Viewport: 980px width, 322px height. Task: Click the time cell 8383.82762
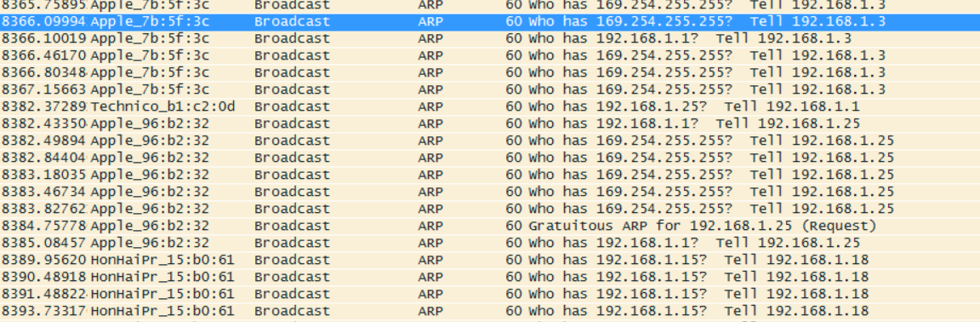tap(43, 209)
